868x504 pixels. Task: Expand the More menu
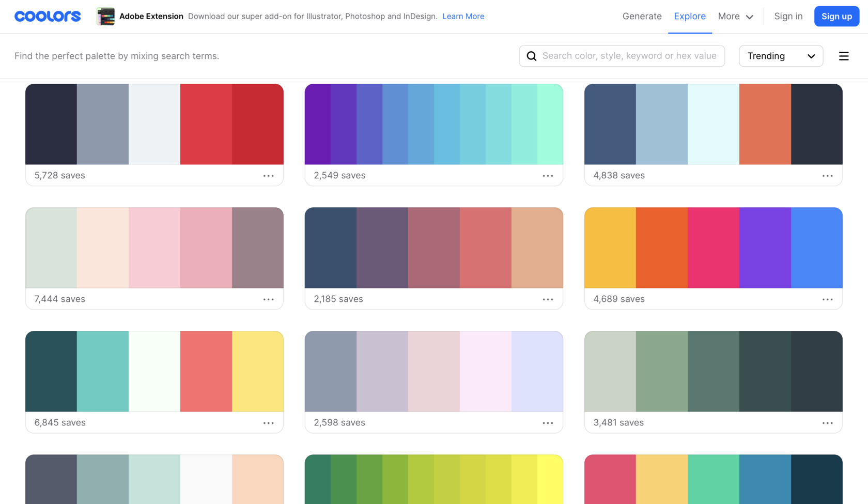click(735, 17)
